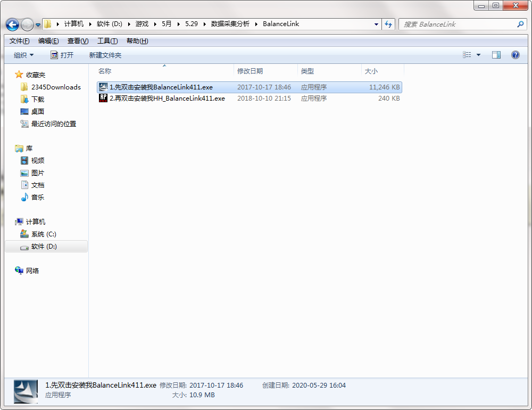Open the 文件(F) menu
The height and width of the screenshot is (410, 532).
(19, 41)
